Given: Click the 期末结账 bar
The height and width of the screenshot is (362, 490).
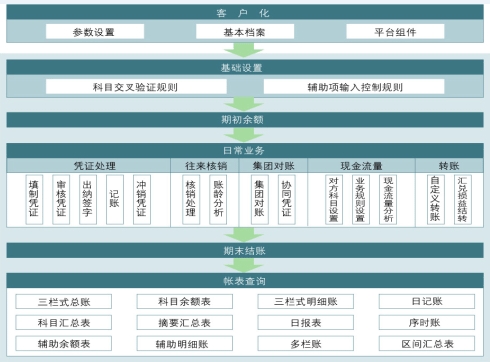Looking at the screenshot, I should [245, 250].
